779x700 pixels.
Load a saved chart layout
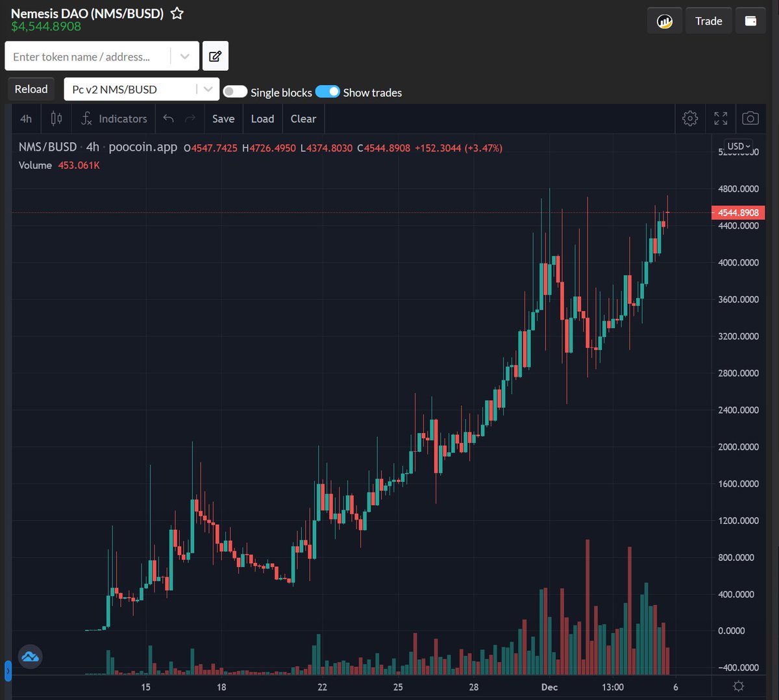point(263,119)
